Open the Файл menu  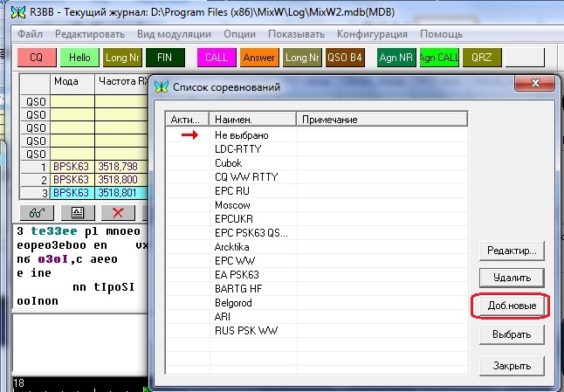tap(30, 32)
